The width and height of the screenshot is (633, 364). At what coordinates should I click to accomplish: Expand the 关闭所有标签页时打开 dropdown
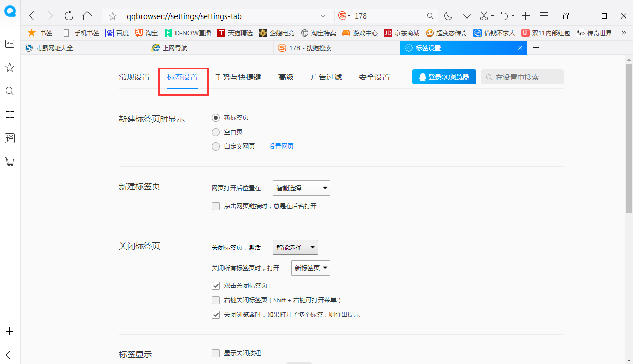tap(310, 267)
